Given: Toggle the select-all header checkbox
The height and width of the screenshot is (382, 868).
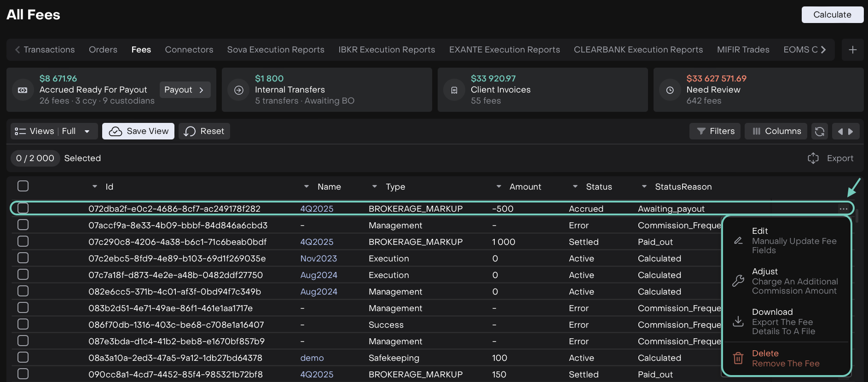Looking at the screenshot, I should coord(23,186).
